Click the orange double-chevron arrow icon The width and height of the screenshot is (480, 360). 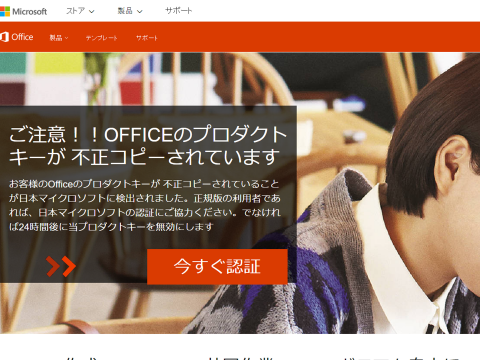[x=61, y=266]
